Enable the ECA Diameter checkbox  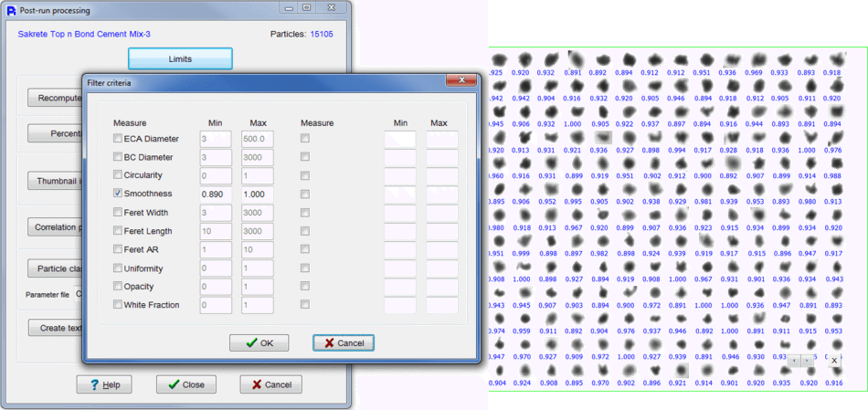click(117, 138)
